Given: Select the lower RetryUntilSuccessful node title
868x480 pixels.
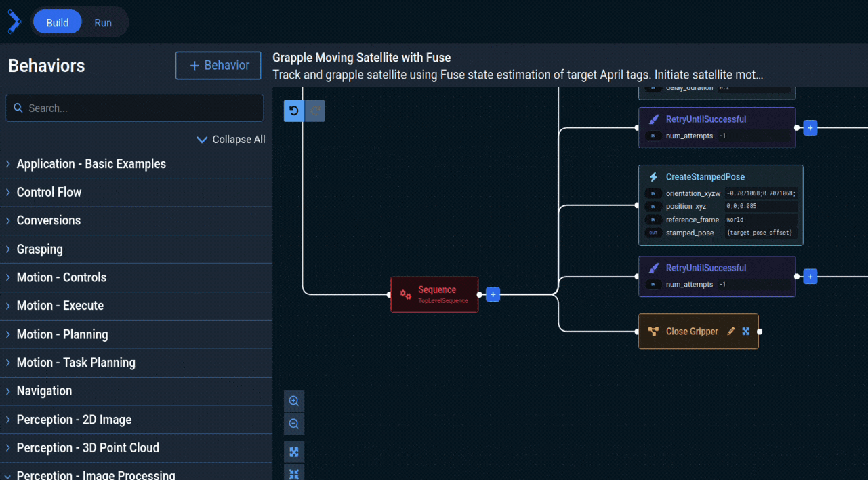Looking at the screenshot, I should pos(706,268).
